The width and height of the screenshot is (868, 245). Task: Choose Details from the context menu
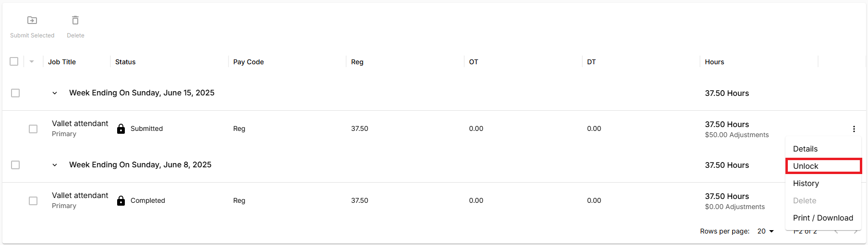(823, 149)
